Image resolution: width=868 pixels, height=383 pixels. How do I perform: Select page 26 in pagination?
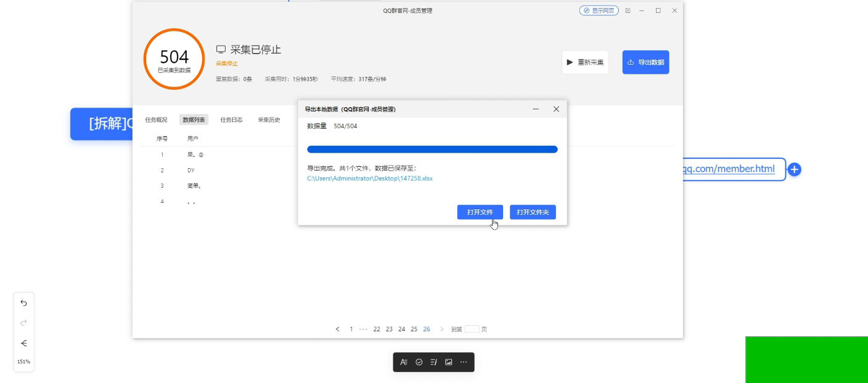coord(427,329)
